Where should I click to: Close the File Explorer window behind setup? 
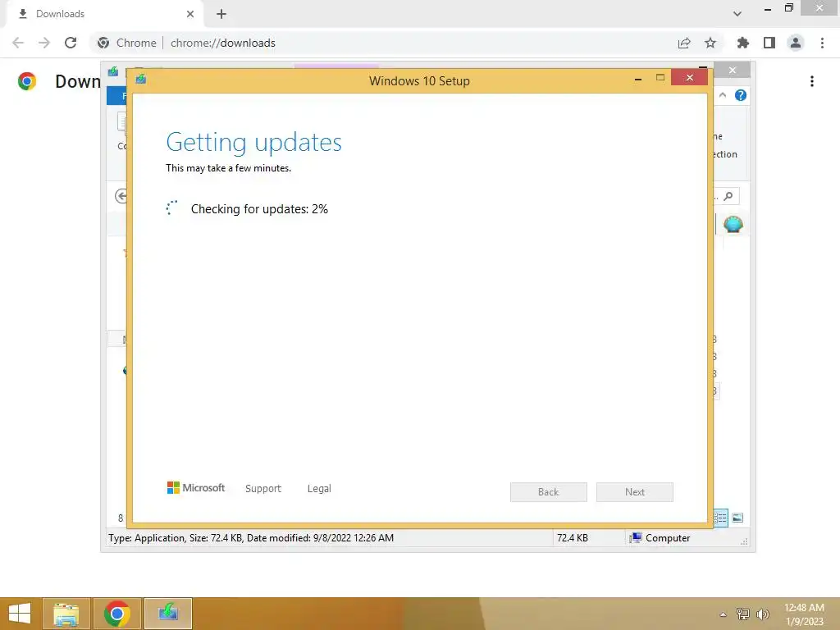point(733,71)
